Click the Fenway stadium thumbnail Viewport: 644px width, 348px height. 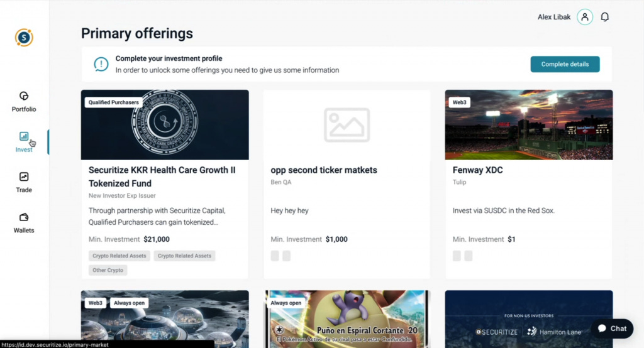pyautogui.click(x=529, y=125)
